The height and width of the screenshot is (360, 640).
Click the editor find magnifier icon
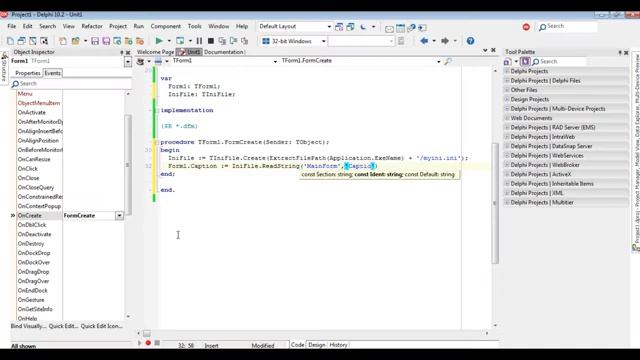tap(448, 61)
